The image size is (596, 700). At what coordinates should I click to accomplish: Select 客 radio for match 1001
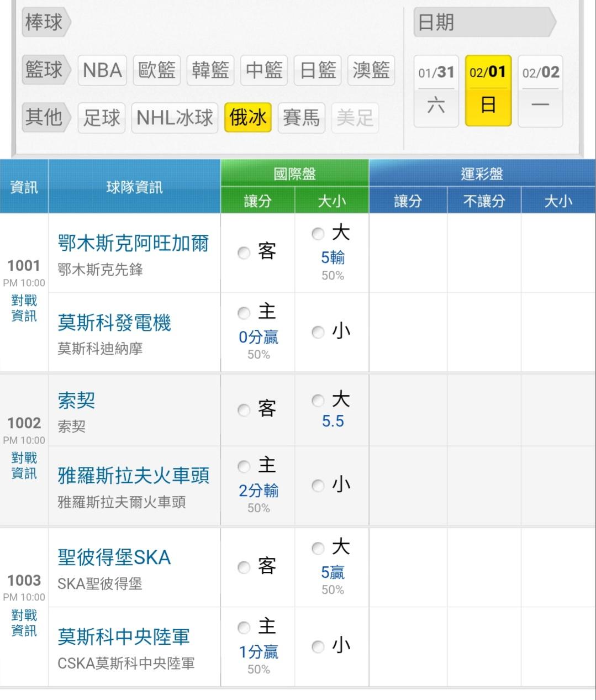(x=244, y=253)
